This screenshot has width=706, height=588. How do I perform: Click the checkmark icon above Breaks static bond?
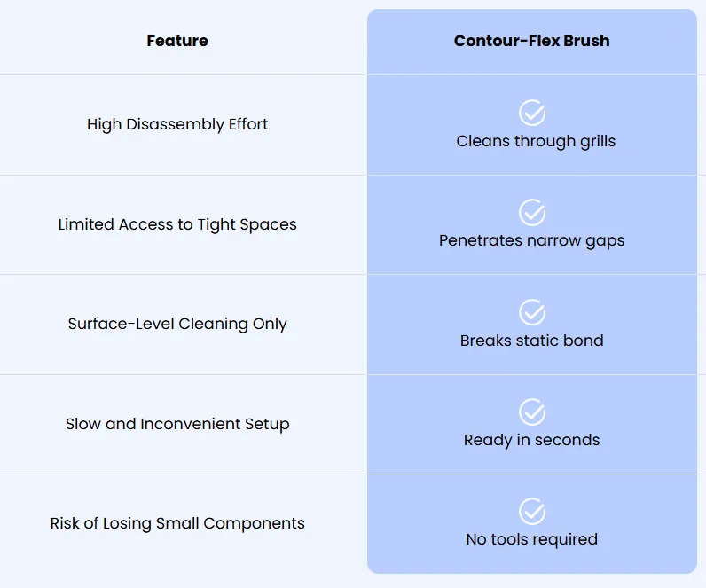(x=532, y=312)
